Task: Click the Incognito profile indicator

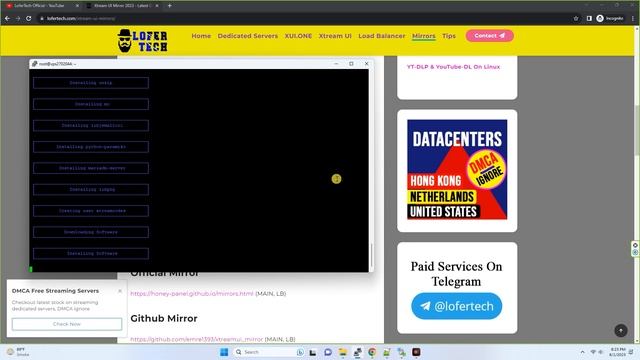Action: click(x=610, y=18)
